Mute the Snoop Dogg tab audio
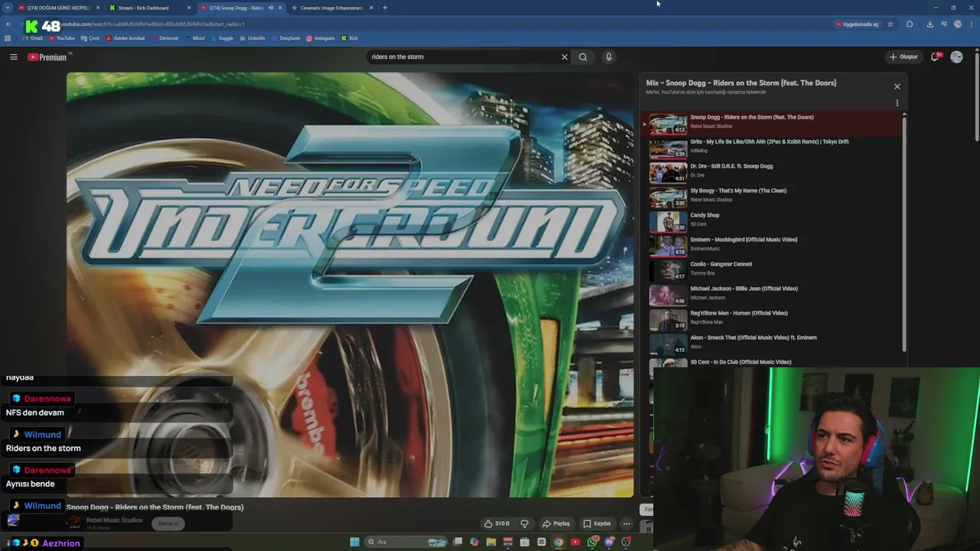 [x=270, y=8]
